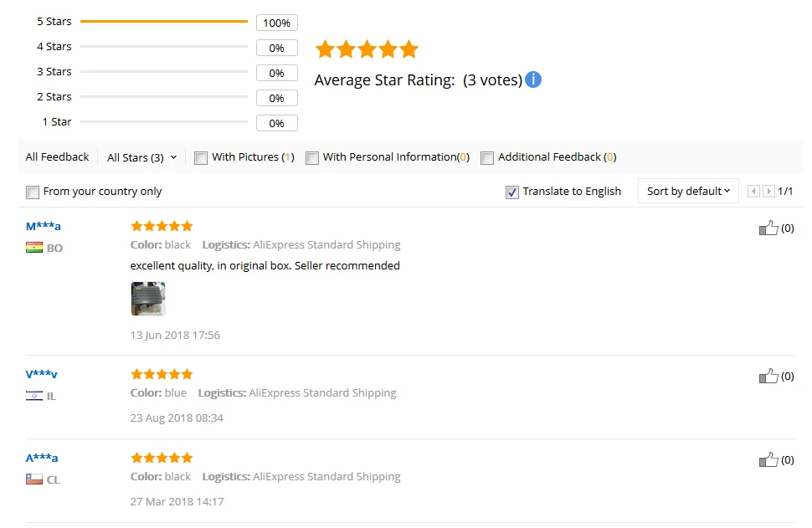Click the Bolivia flag icon
The height and width of the screenshot is (528, 812).
[x=34, y=248]
